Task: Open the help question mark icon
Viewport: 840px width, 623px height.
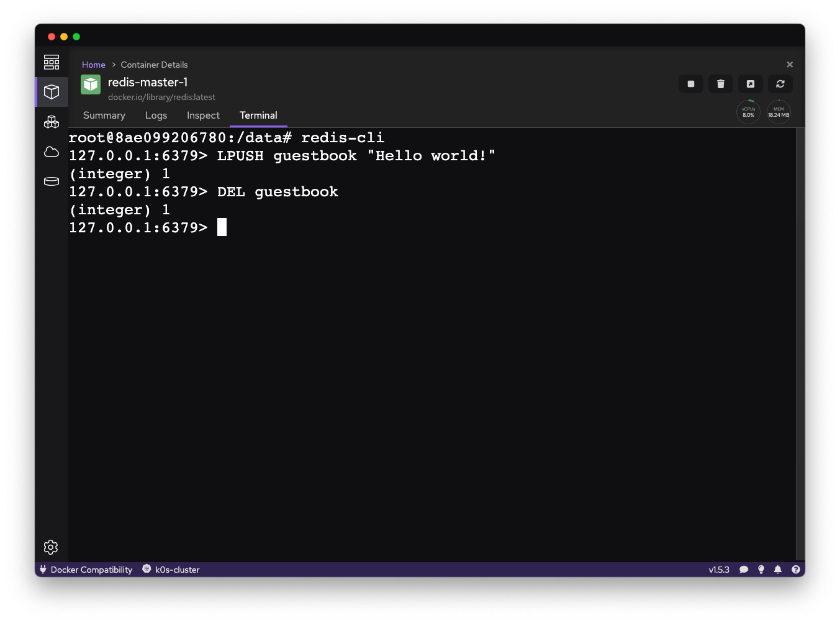Action: click(796, 570)
